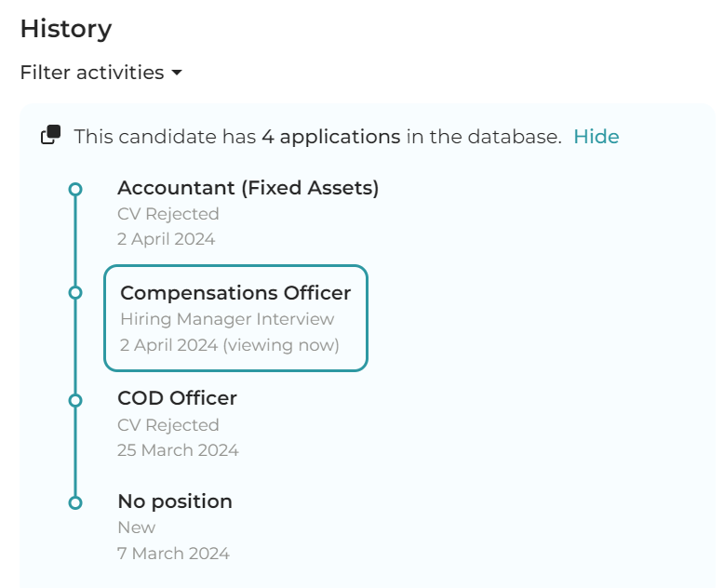Open the Accountant (Fixed Assets) application

point(248,188)
